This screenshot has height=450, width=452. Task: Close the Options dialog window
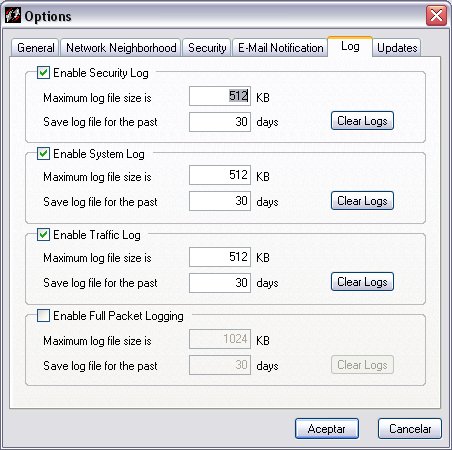436,15
